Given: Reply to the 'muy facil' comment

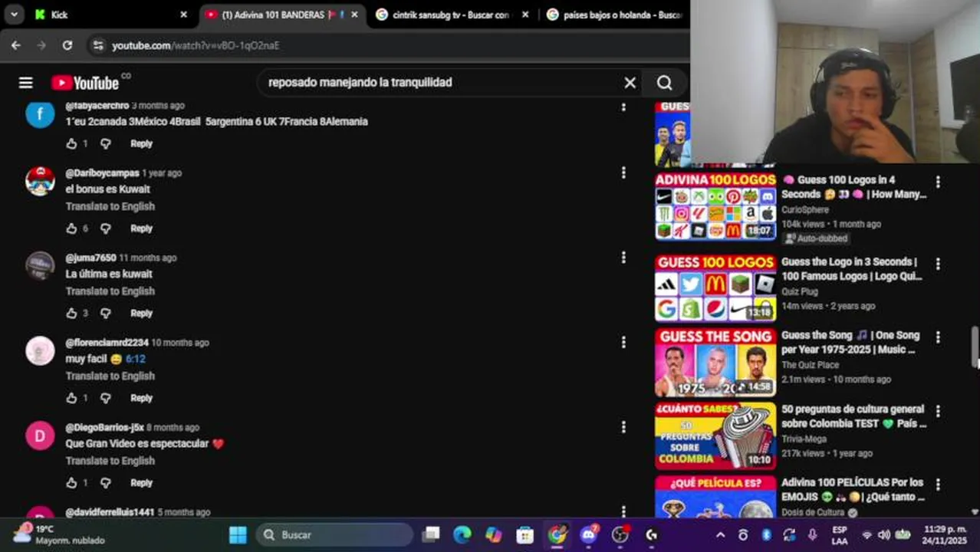Looking at the screenshot, I should (x=141, y=398).
